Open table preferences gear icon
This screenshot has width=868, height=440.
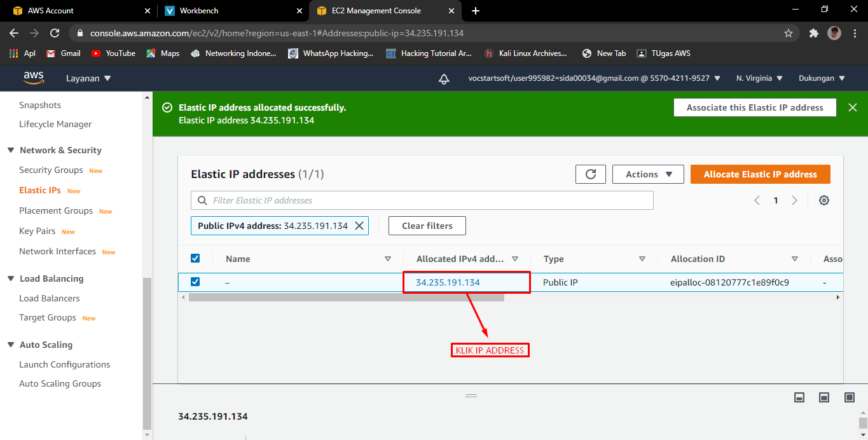coord(824,200)
